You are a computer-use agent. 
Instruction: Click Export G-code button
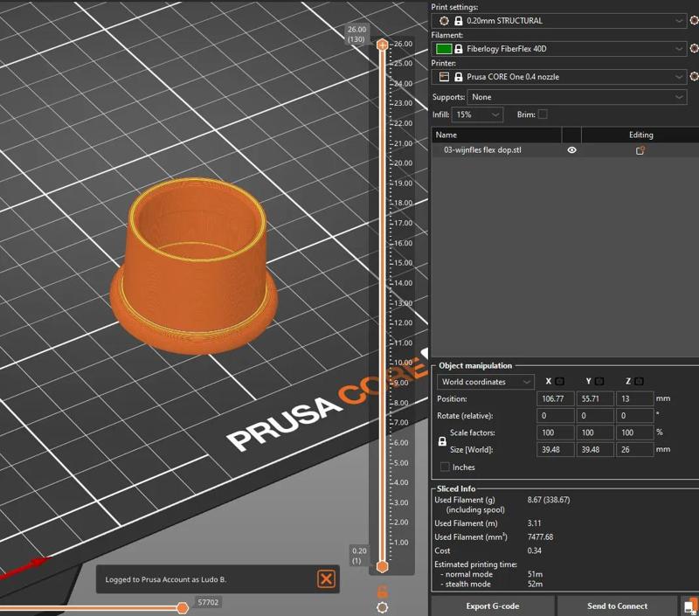[492, 606]
